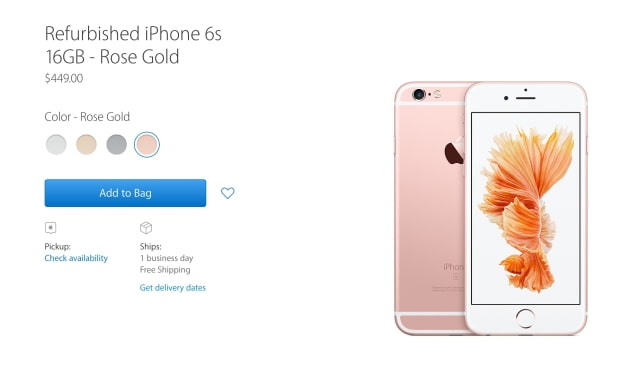Click the rear camera lens on iPhone
640x378 pixels.
[419, 95]
